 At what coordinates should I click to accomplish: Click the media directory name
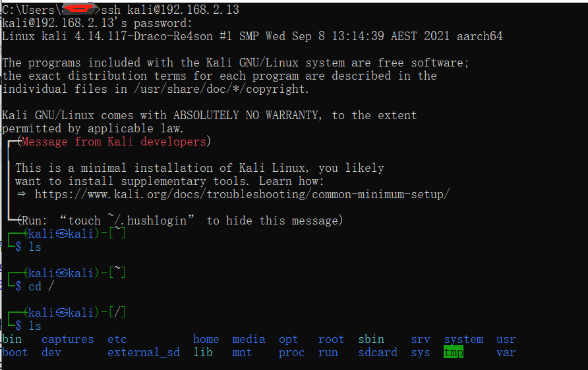[x=249, y=339]
